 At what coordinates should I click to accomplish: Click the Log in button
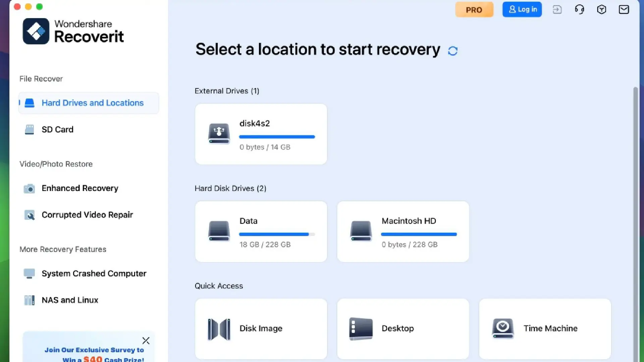[522, 9]
